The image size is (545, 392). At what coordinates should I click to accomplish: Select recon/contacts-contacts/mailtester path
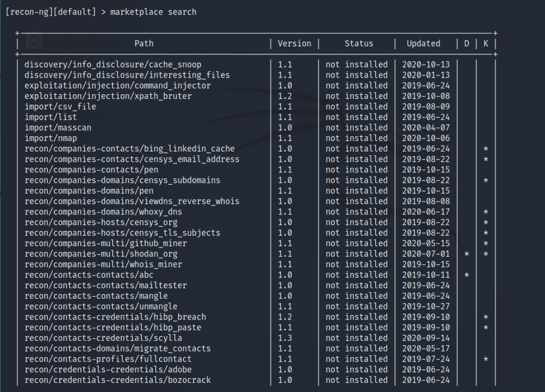(106, 286)
